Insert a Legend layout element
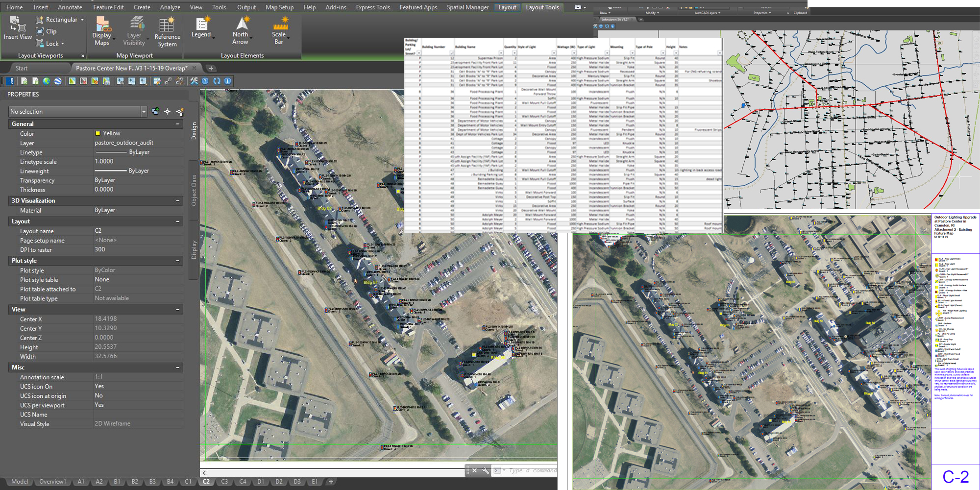This screenshot has height=490, width=980. click(x=201, y=27)
